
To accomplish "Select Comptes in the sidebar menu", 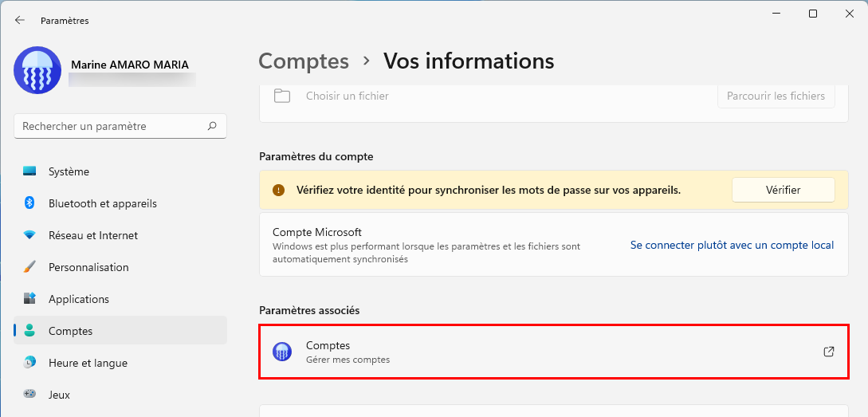I will tap(120, 331).
